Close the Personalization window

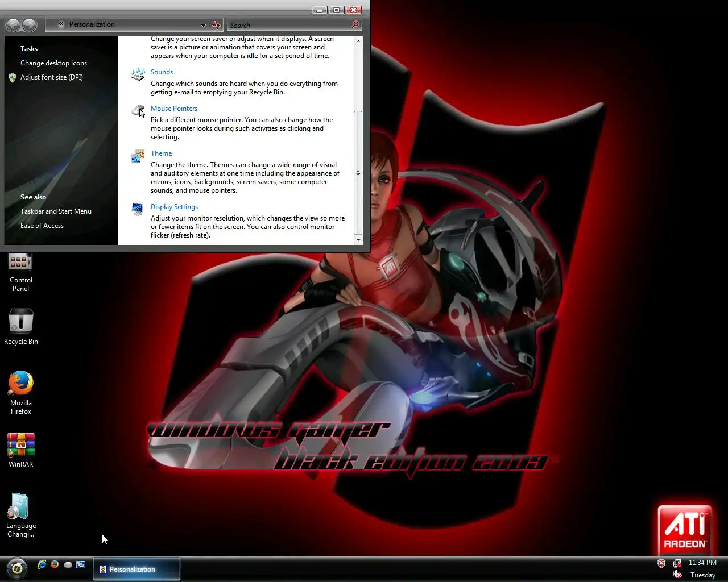click(x=354, y=10)
